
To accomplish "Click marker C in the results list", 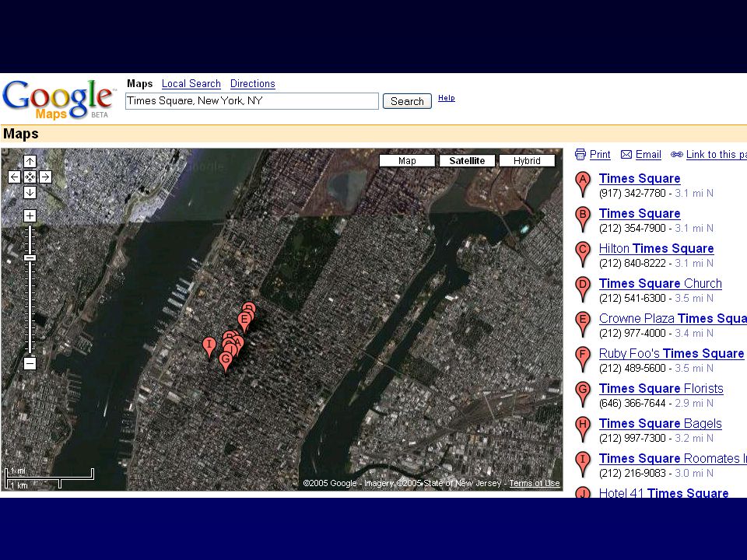I will (583, 254).
